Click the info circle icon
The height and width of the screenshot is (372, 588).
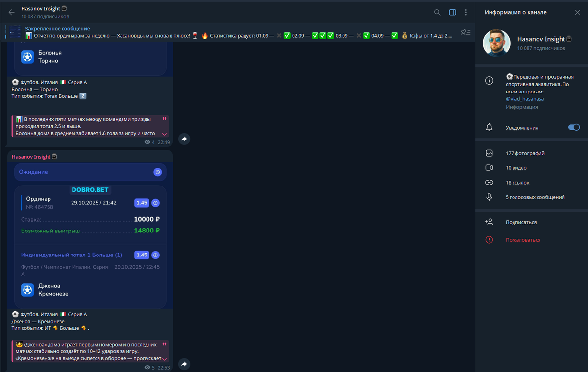pos(489,81)
